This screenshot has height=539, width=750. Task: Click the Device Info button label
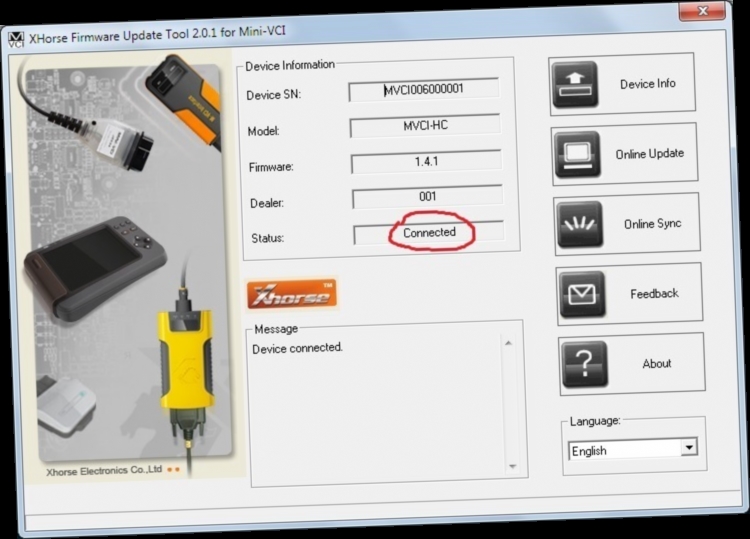(648, 84)
